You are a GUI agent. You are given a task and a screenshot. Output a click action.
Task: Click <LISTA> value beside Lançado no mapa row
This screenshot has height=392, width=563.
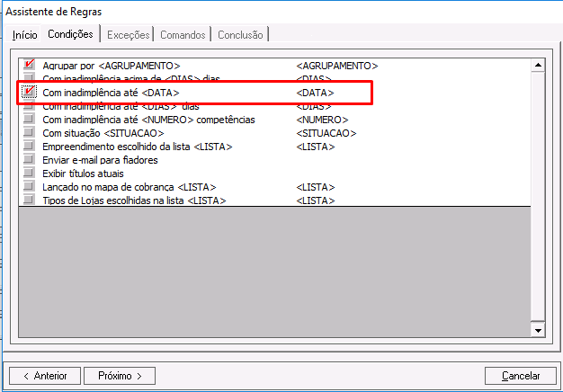pos(316,187)
